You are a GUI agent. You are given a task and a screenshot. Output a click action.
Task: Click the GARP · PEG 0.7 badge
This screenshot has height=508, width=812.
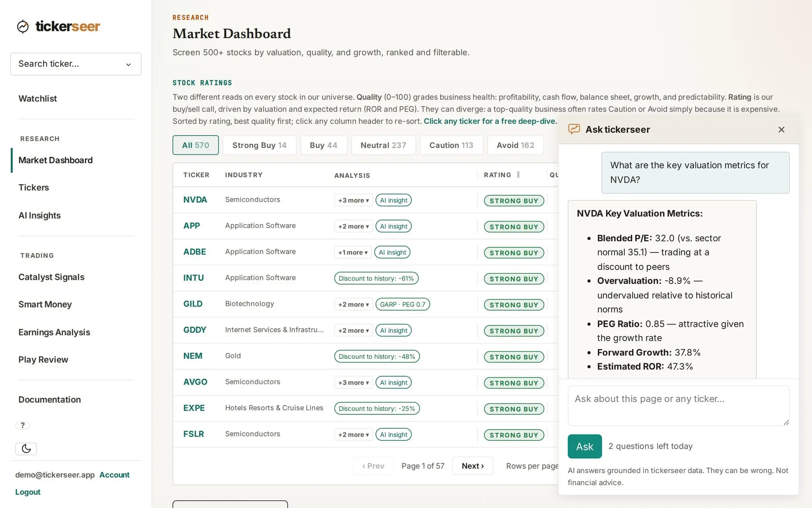tap(402, 304)
